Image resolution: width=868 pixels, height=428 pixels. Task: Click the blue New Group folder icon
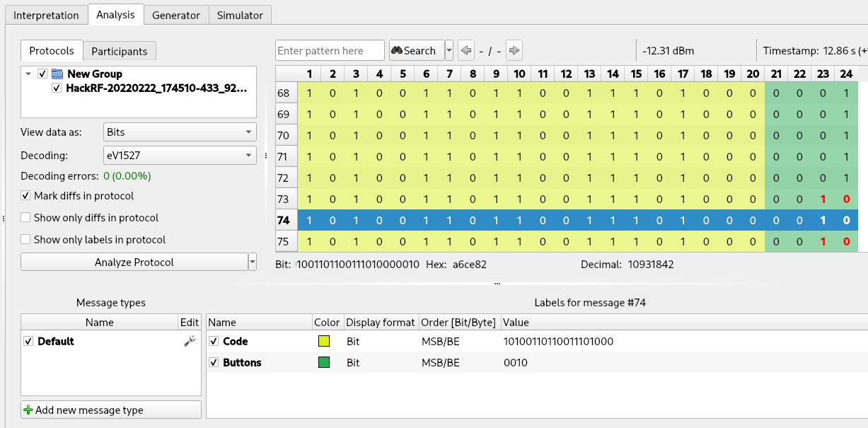click(57, 74)
